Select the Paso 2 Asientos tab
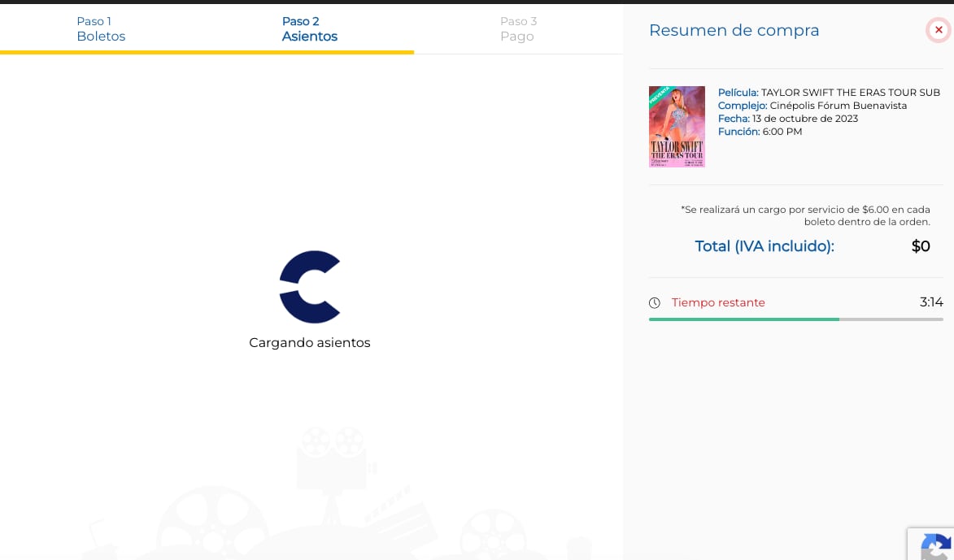 [x=309, y=29]
